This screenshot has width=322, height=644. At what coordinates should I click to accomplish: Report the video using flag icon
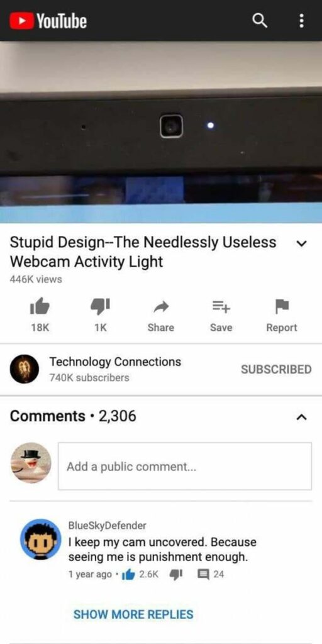tap(282, 306)
